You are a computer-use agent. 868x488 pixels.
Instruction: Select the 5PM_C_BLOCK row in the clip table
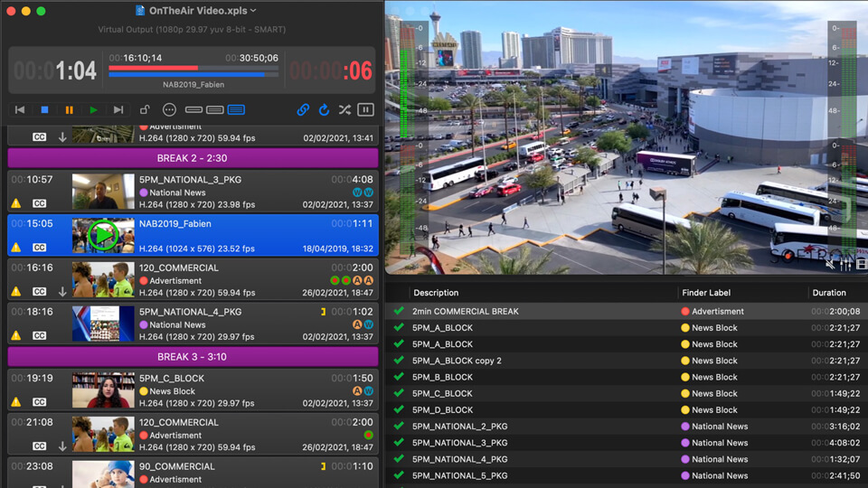[x=627, y=393]
